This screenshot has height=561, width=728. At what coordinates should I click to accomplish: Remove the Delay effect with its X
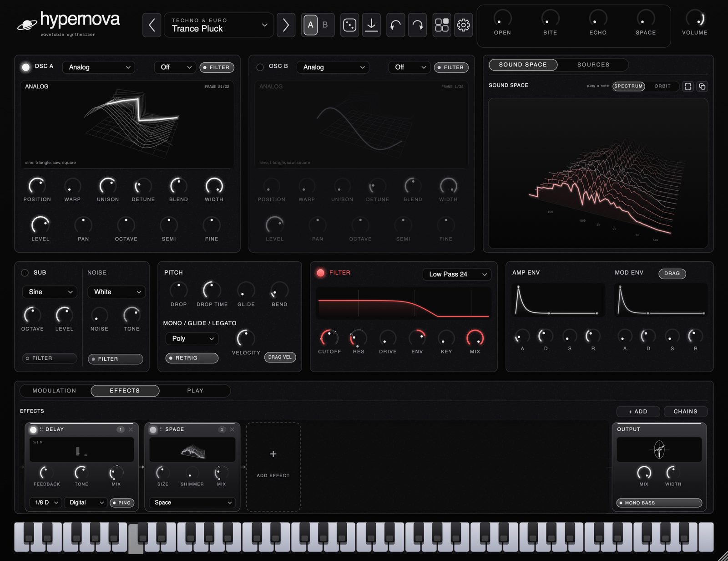[x=131, y=429]
